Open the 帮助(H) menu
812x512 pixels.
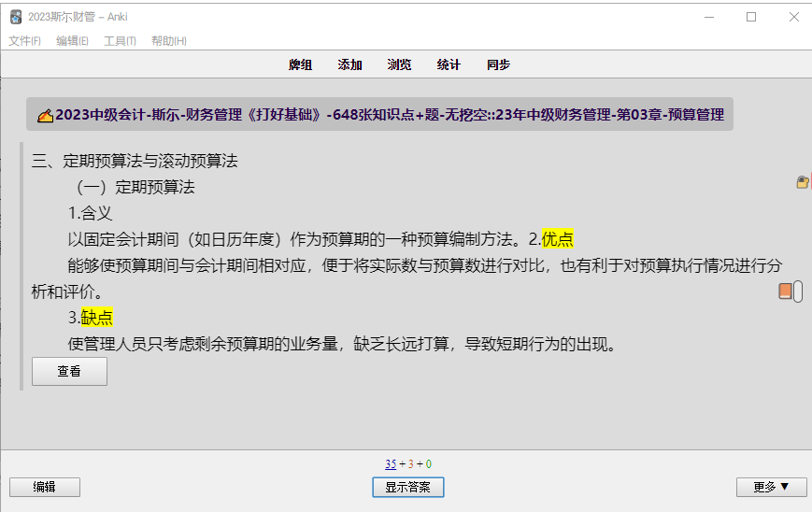click(169, 41)
